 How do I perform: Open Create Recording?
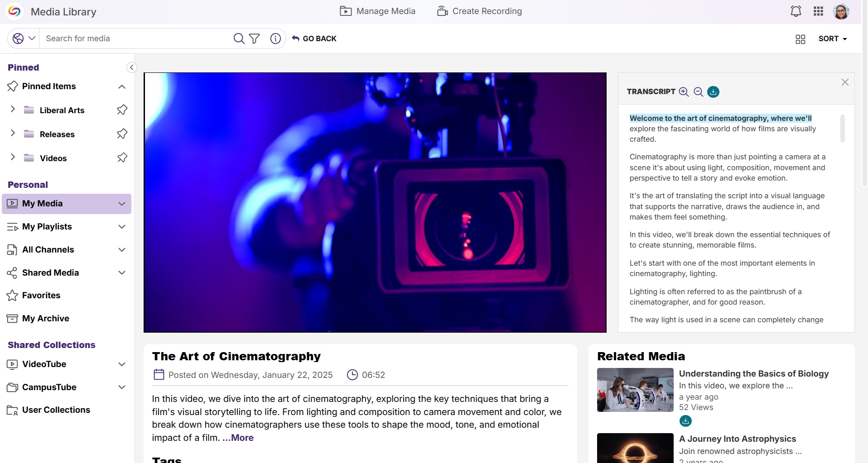(479, 11)
